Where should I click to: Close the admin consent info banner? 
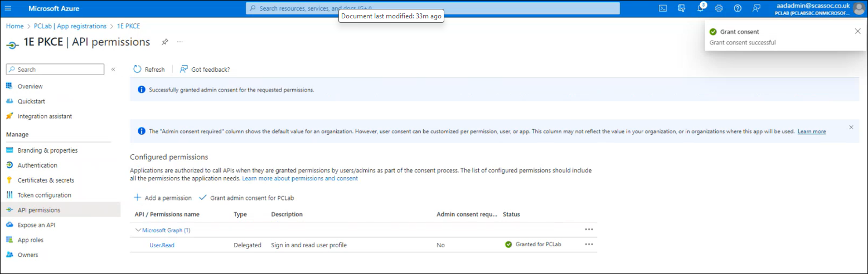click(851, 128)
